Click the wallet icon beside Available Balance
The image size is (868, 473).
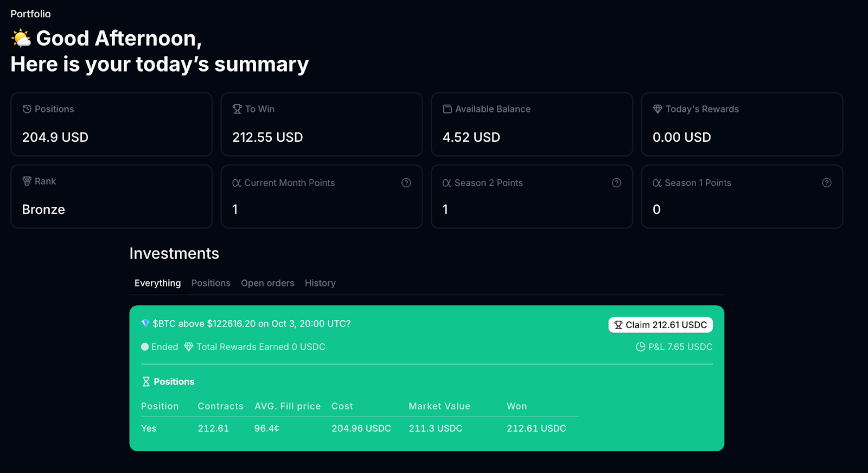pos(447,109)
